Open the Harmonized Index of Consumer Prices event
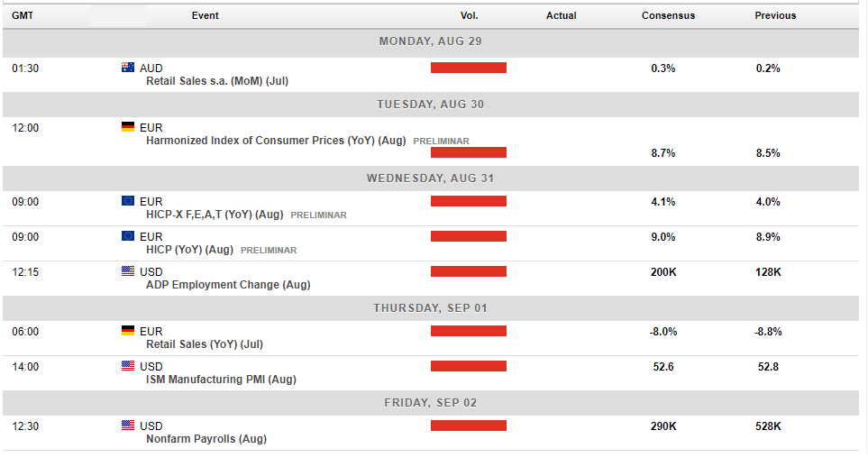868x467 pixels. pos(276,141)
